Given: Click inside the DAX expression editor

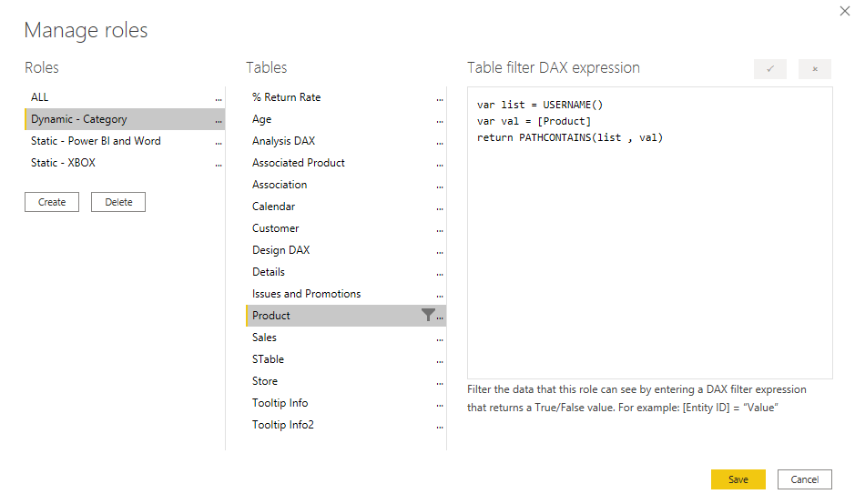Looking at the screenshot, I should click(649, 233).
